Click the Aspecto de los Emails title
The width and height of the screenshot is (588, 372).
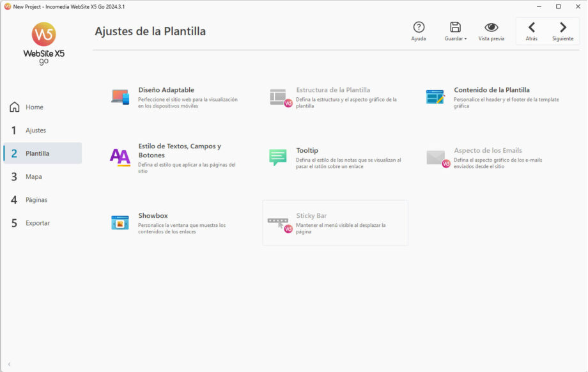point(488,150)
